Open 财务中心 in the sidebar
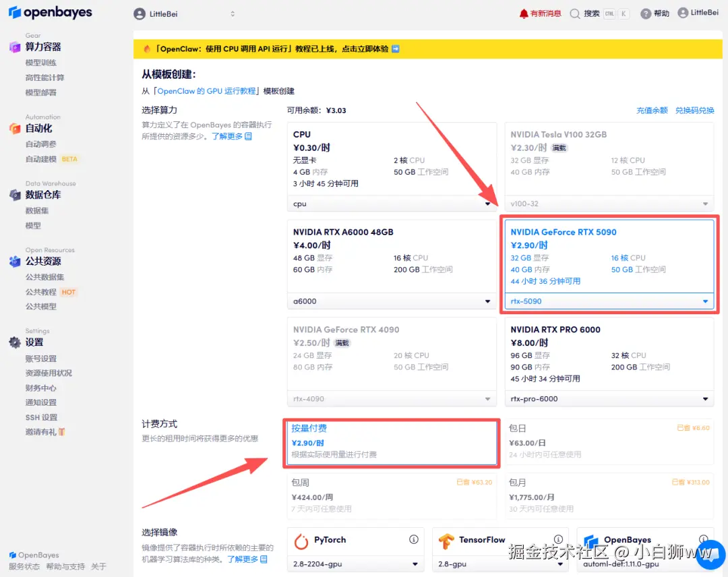Viewport: 728px width, 577px height. tap(41, 388)
